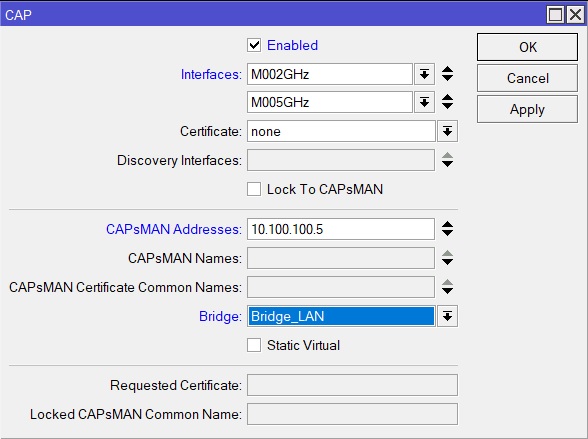This screenshot has height=439, width=588.
Task: Click the Cancel button
Action: [527, 78]
